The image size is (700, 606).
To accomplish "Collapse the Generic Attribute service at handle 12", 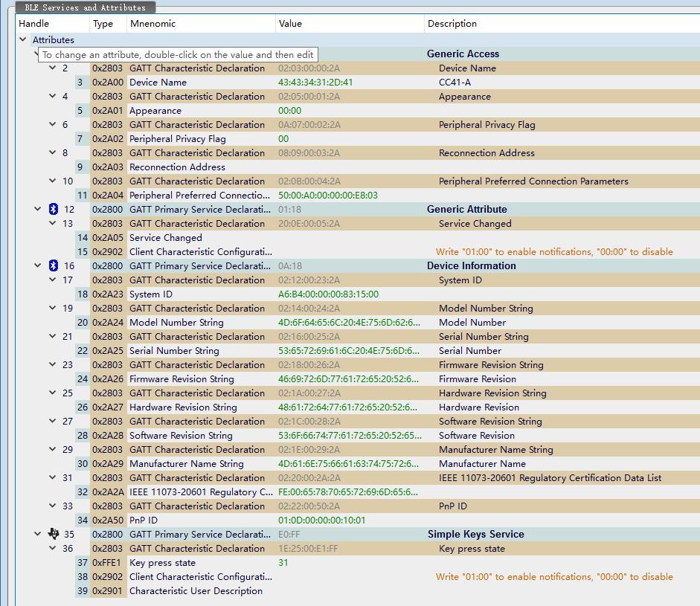I will (38, 210).
